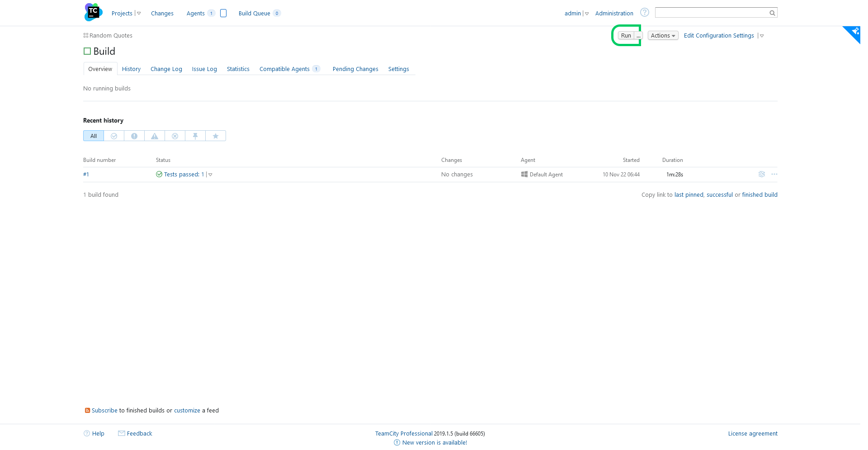Viewport: 868px width, 450px height.
Task: Click the Random Quotes project grid icon
Action: click(x=86, y=35)
